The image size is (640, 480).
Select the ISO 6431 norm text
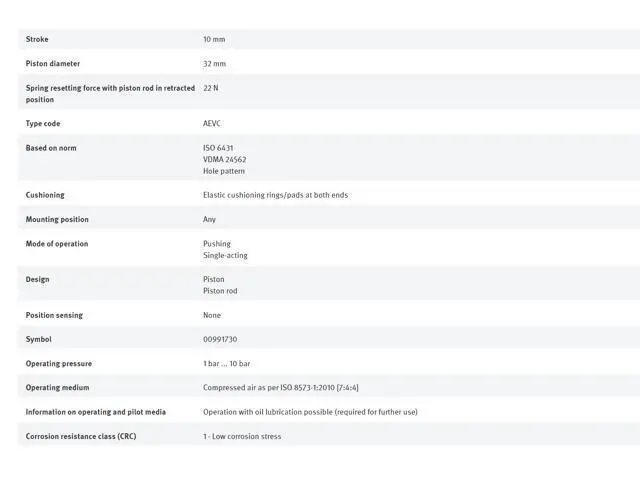point(218,148)
